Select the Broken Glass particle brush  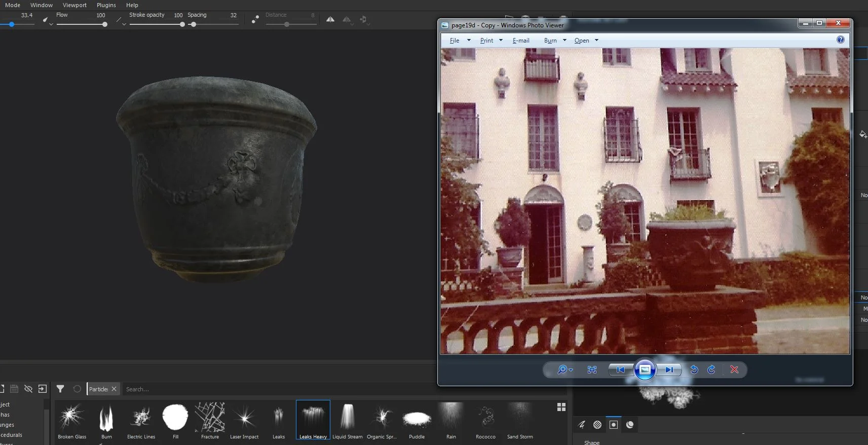click(x=72, y=420)
